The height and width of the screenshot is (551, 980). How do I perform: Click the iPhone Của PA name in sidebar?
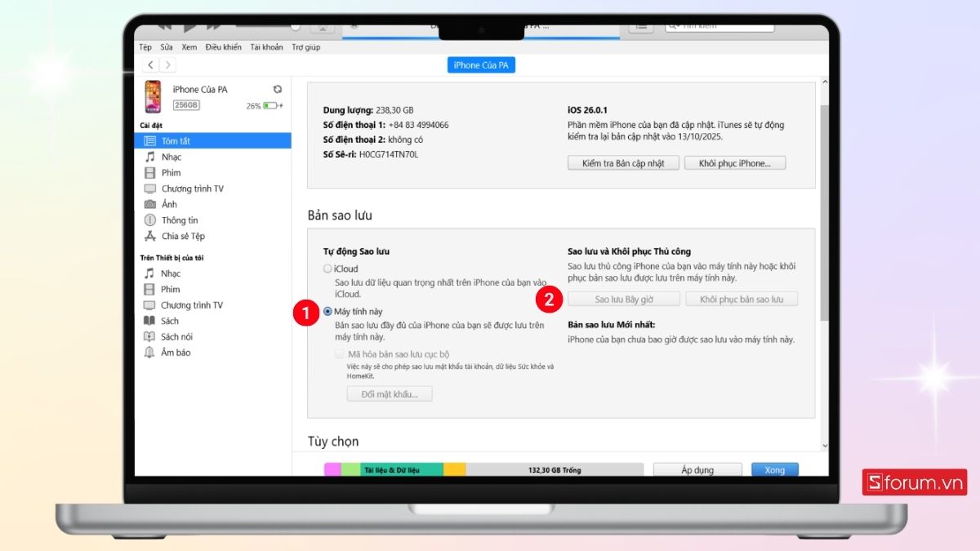(x=200, y=90)
